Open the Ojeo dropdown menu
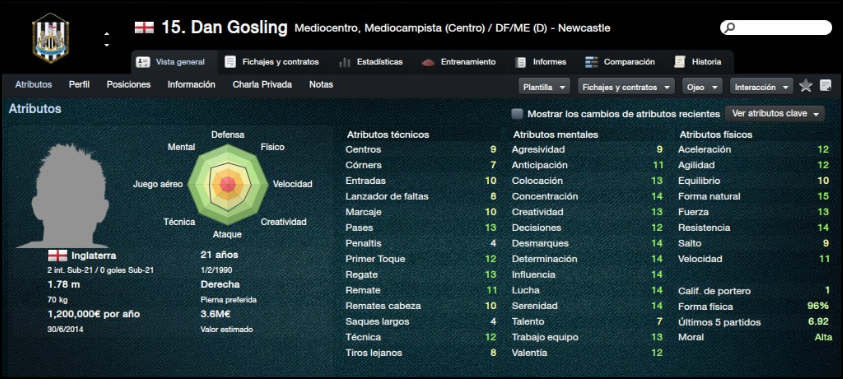The image size is (843, 379). 702,87
